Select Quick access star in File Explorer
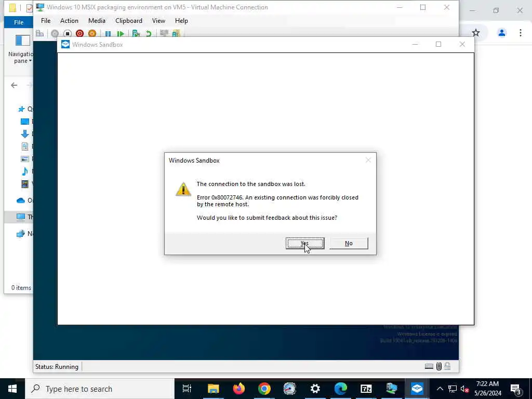Viewport: 532px width, 399px height. (x=21, y=109)
